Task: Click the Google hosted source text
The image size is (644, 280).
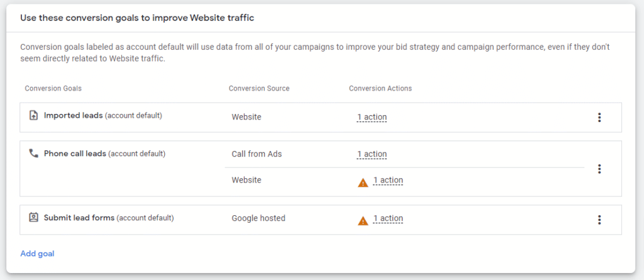Action: tap(258, 218)
